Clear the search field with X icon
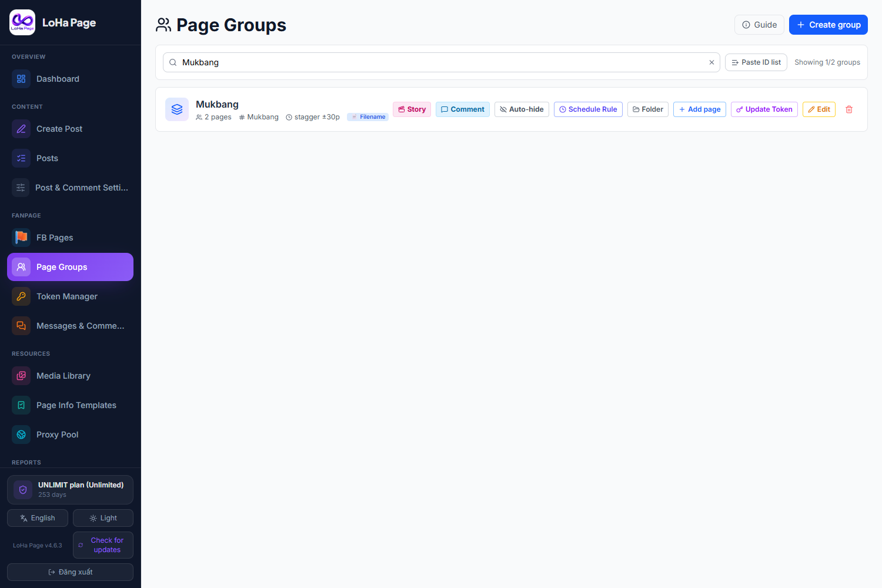The image size is (882, 588). click(x=711, y=62)
